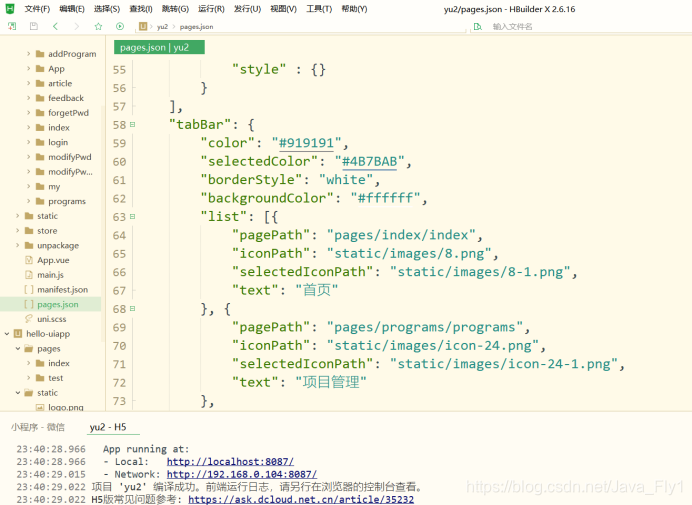Expand the my folder chevron

(28, 186)
